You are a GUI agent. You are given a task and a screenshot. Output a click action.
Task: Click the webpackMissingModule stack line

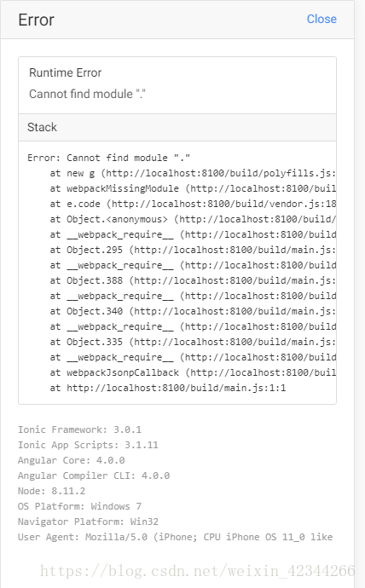pyautogui.click(x=193, y=188)
